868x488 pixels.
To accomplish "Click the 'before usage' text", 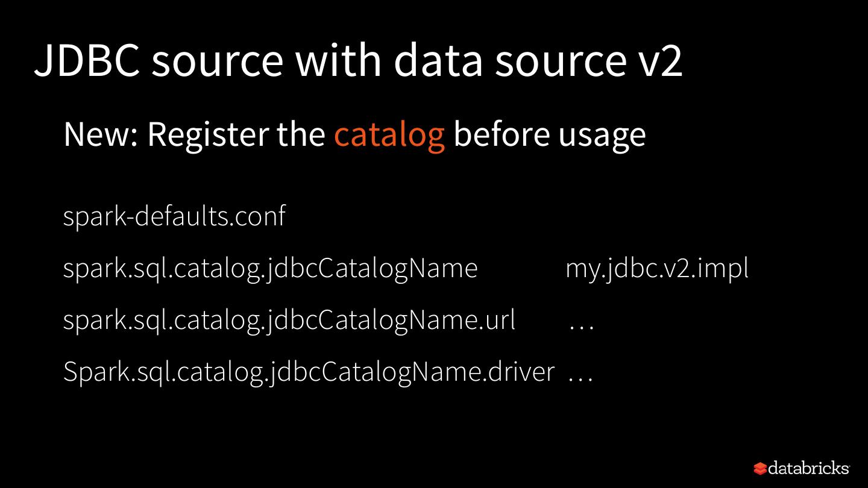I will point(549,134).
